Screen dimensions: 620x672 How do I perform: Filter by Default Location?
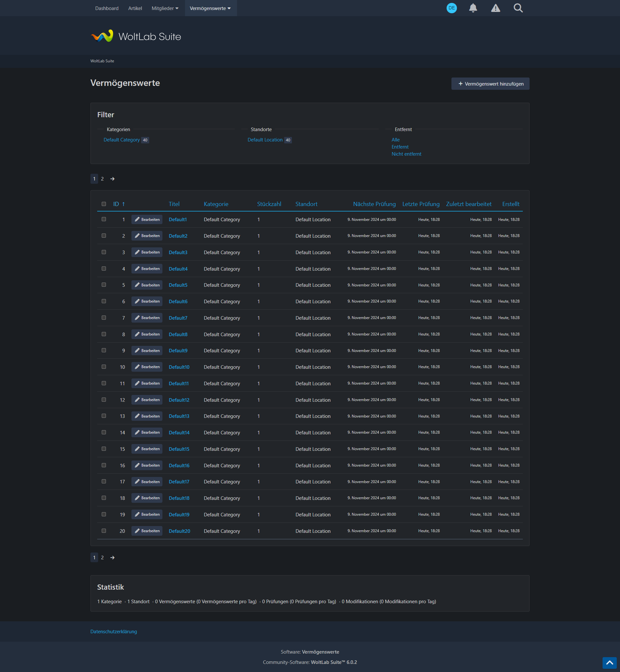pyautogui.click(x=265, y=140)
